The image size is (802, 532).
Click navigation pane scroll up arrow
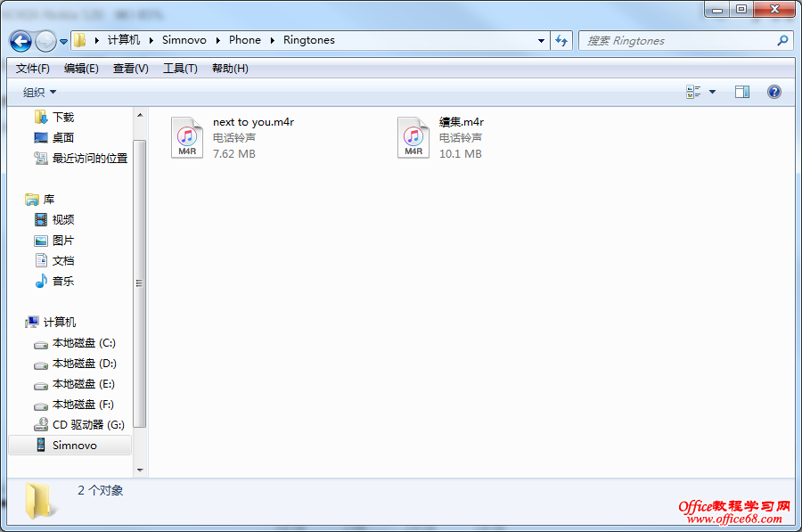(140, 115)
